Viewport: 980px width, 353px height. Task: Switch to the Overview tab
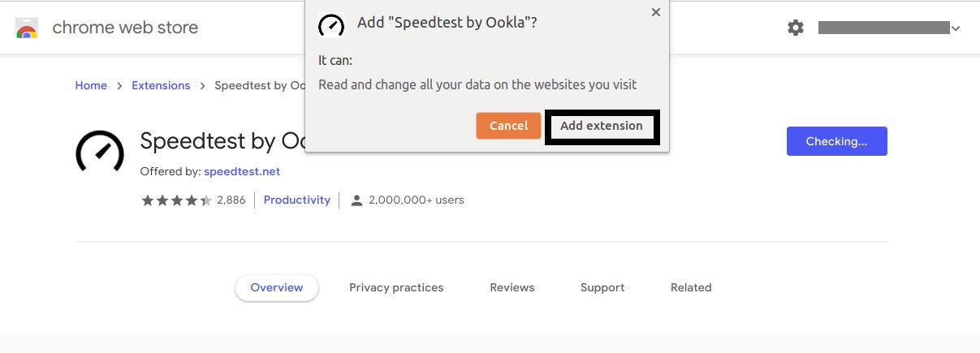click(x=277, y=287)
